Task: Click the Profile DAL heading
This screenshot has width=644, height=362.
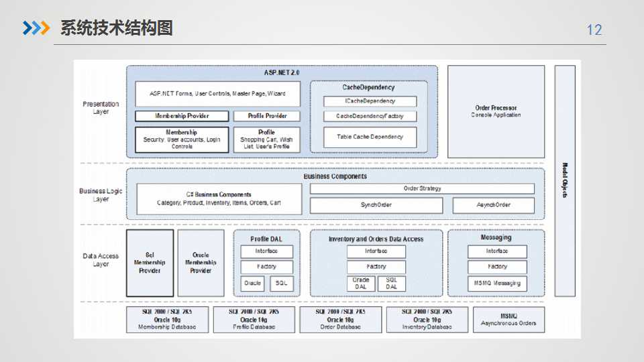Action: click(x=266, y=239)
